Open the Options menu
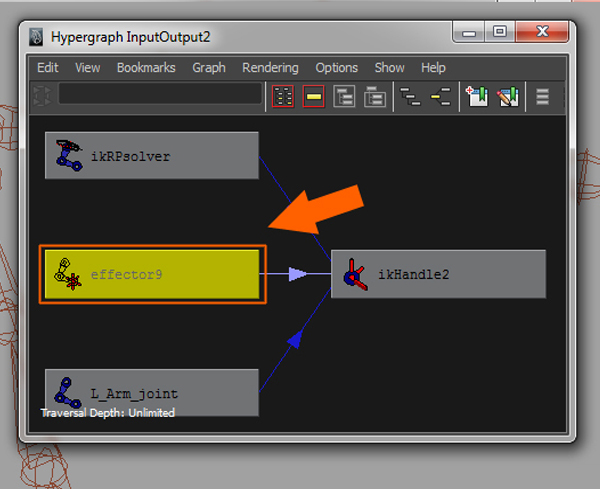 click(336, 68)
